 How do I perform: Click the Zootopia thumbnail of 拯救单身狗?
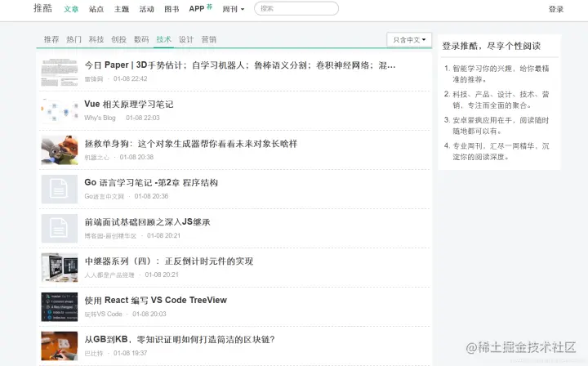click(60, 150)
